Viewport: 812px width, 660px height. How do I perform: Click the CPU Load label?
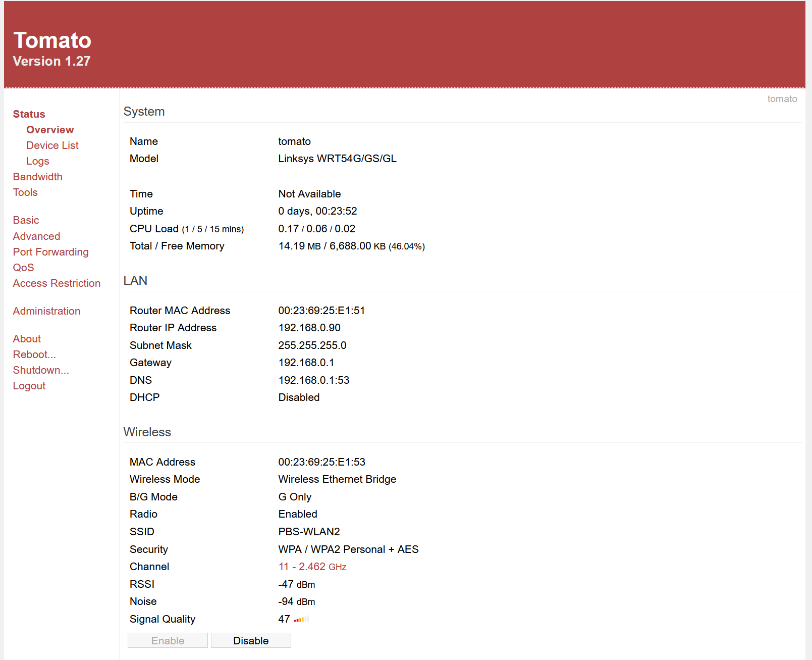click(154, 229)
